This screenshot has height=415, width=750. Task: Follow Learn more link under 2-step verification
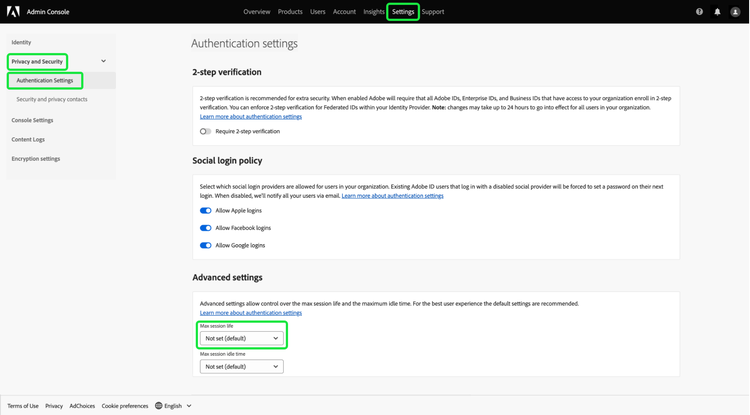251,117
